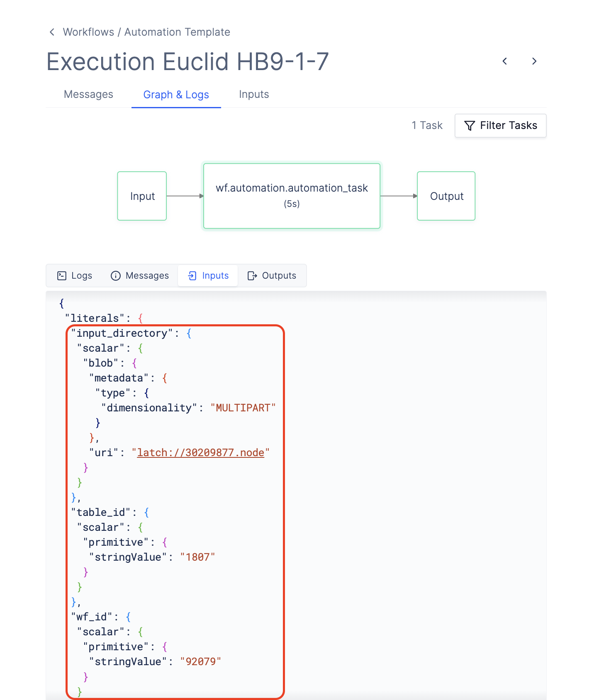The height and width of the screenshot is (700, 594).
Task: Select the Graph & Logs tab
Action: click(176, 95)
